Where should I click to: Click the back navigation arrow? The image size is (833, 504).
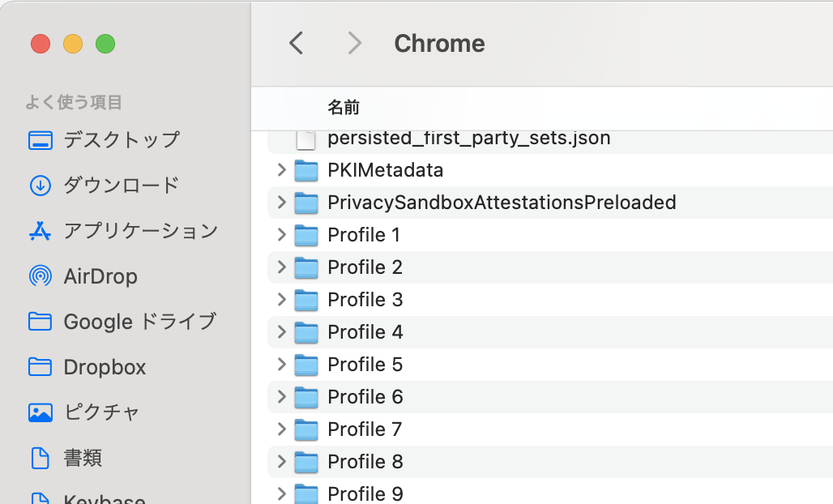pyautogui.click(x=297, y=43)
